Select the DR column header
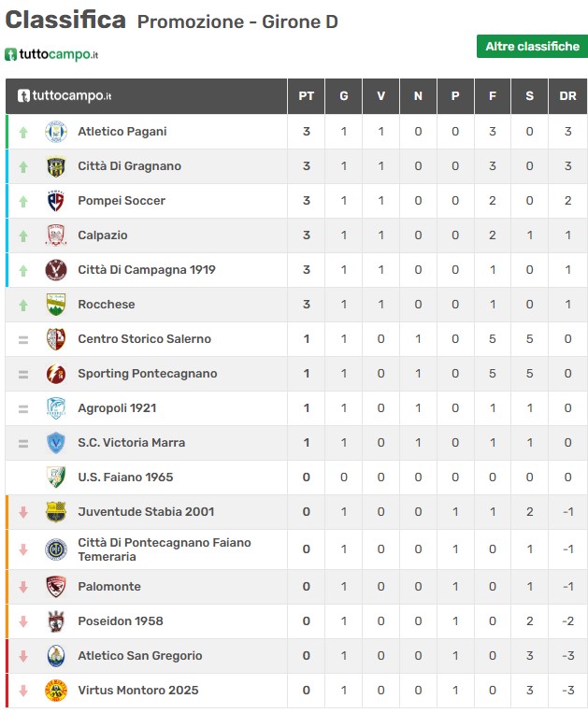 567,96
